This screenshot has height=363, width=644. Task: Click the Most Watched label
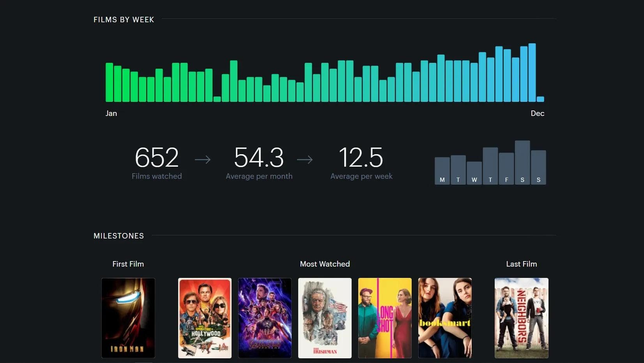coord(325,264)
